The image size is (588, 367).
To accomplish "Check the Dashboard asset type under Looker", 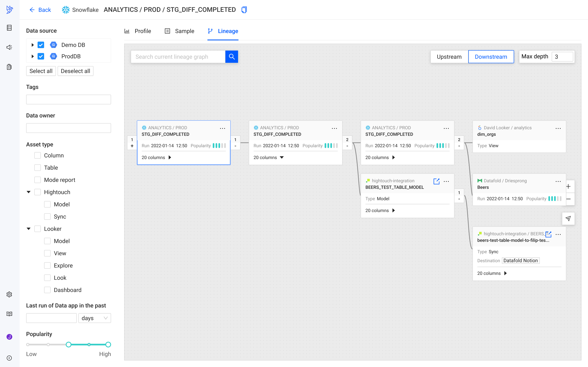I will point(47,290).
